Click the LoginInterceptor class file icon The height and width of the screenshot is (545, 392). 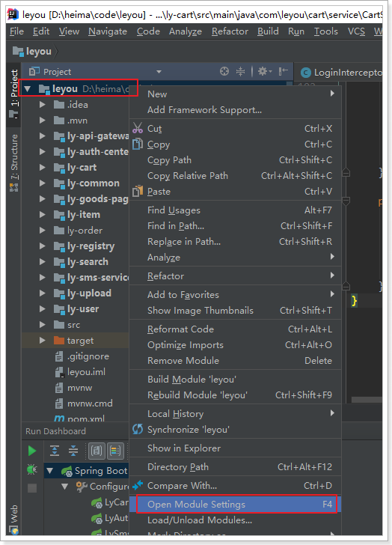click(305, 73)
